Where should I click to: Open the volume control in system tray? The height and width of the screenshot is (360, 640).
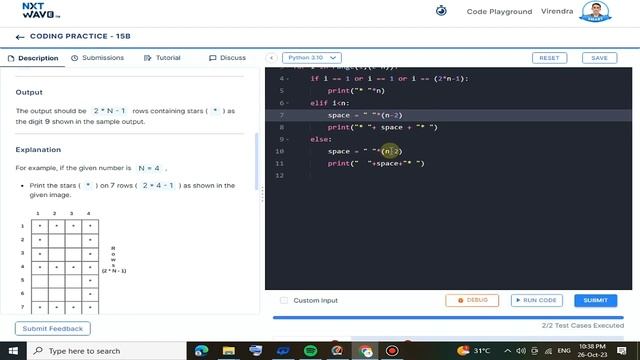521,351
